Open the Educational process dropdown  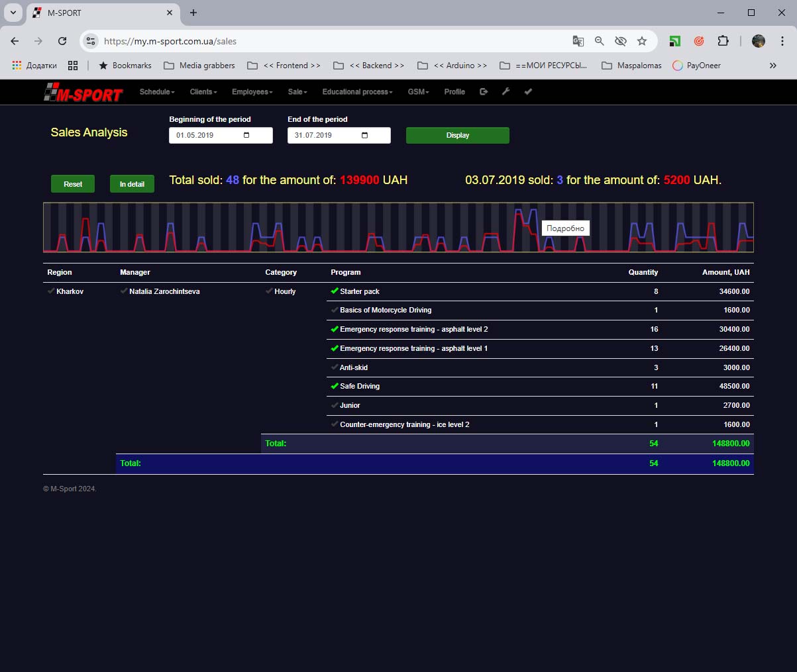pyautogui.click(x=357, y=92)
